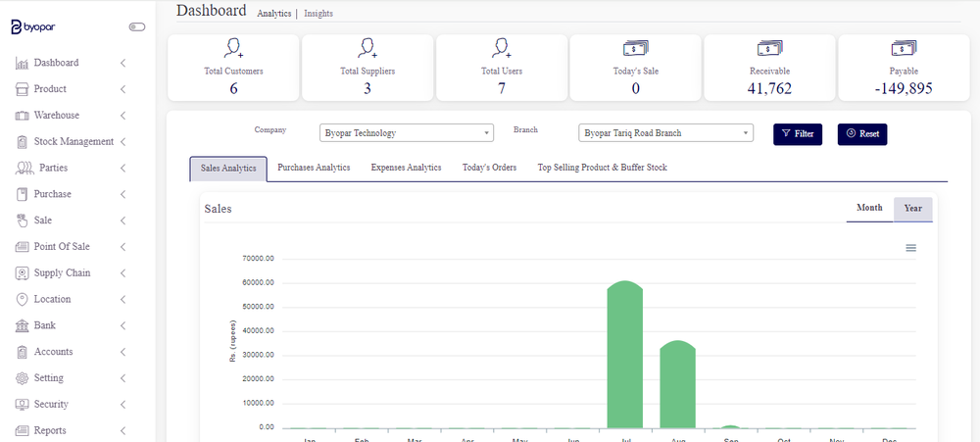
Task: Expand the Supply Chain chevron
Action: point(123,273)
